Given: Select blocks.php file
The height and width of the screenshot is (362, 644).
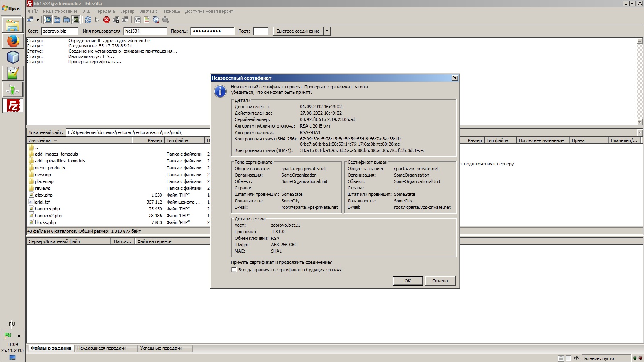Looking at the screenshot, I should [45, 222].
